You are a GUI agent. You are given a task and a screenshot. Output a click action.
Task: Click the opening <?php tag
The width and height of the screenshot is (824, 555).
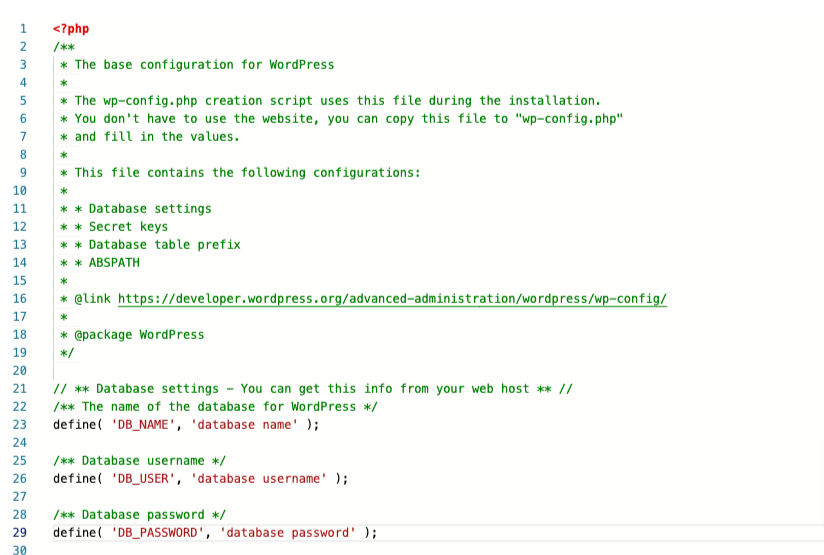(71, 28)
